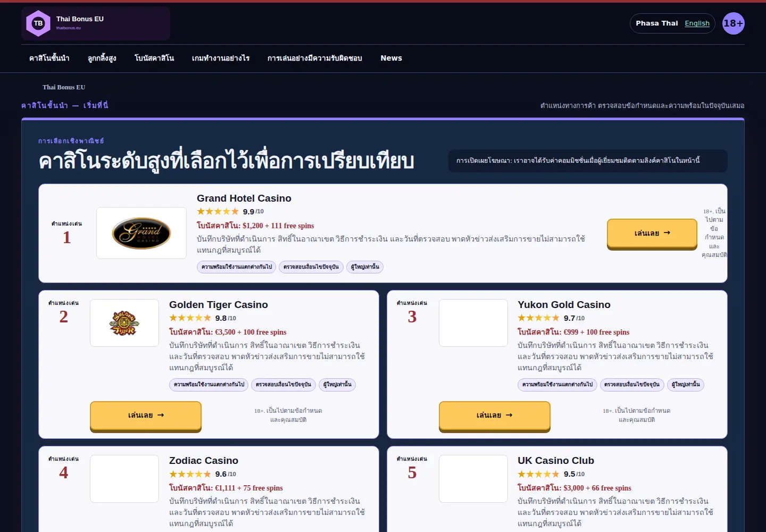766x532 pixels.
Task: Click the "€999 + 100 free spins" bonus text
Action: (x=596, y=332)
